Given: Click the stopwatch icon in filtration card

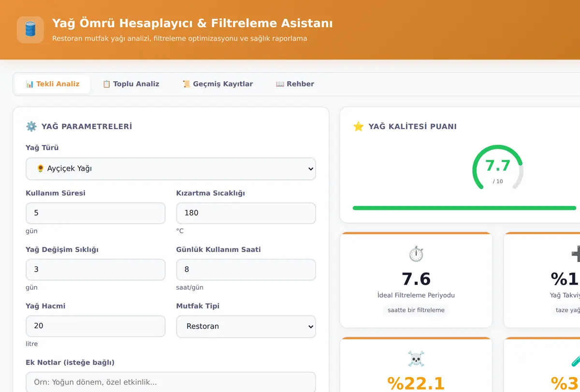Looking at the screenshot, I should click(x=416, y=254).
